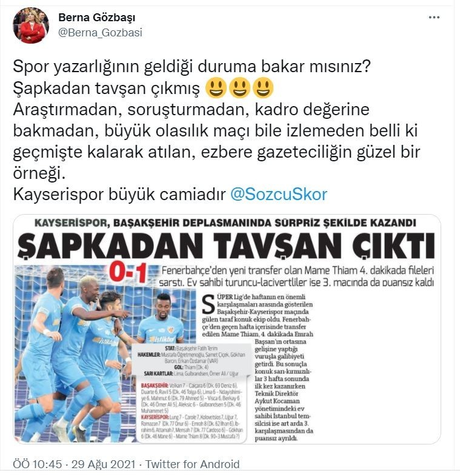The height and width of the screenshot is (476, 460).
Task: Click the 29 Ağu 2021 date
Action: pos(103,464)
